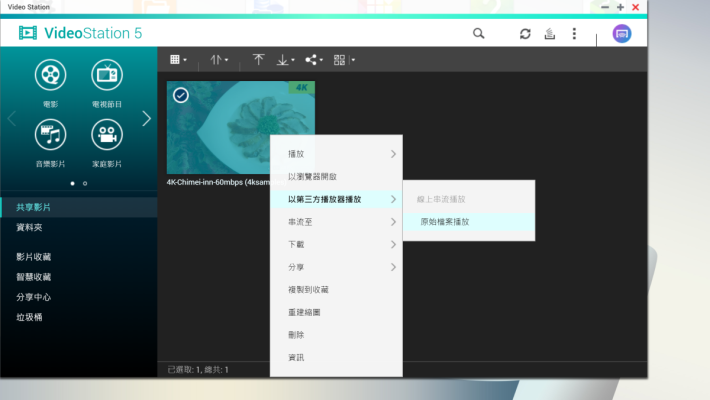Open the Music Videos (音樂影片) category icon

(x=50, y=135)
